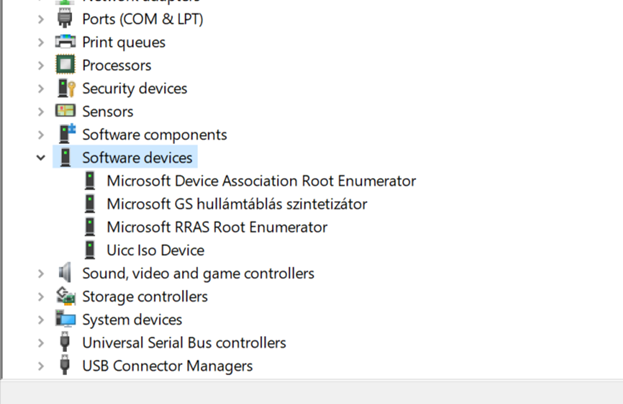Click the USB Connector Managers plug icon
The height and width of the screenshot is (404, 623).
tap(65, 366)
